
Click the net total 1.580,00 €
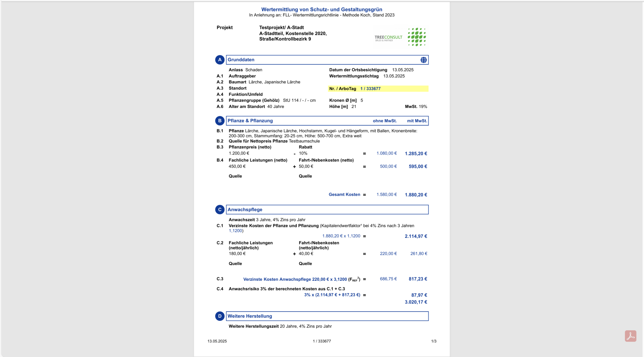(x=387, y=194)
